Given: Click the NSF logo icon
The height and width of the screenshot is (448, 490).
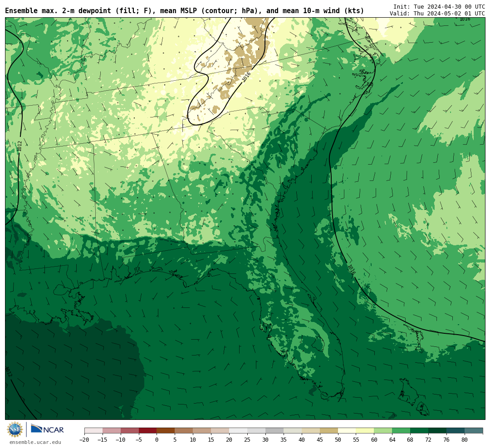Looking at the screenshot, I should (x=15, y=429).
